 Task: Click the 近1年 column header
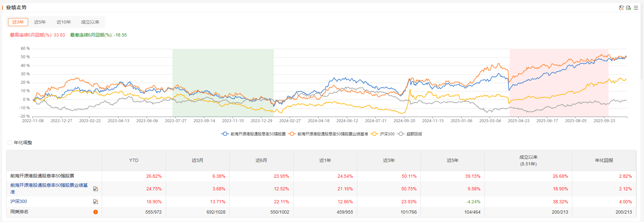[325, 160]
